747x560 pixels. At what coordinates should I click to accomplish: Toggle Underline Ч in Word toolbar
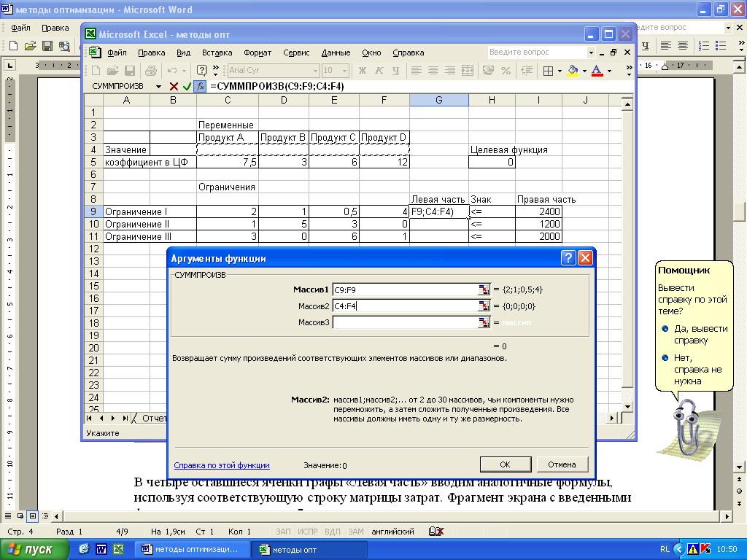click(x=645, y=46)
